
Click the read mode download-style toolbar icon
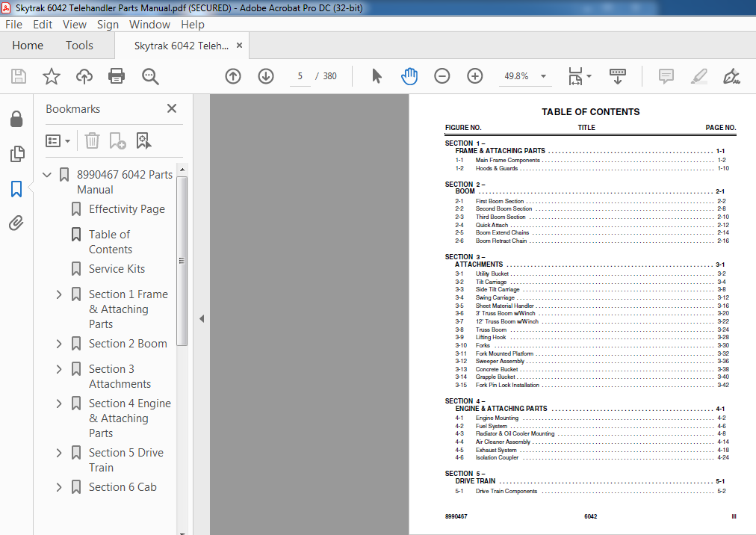(618, 76)
